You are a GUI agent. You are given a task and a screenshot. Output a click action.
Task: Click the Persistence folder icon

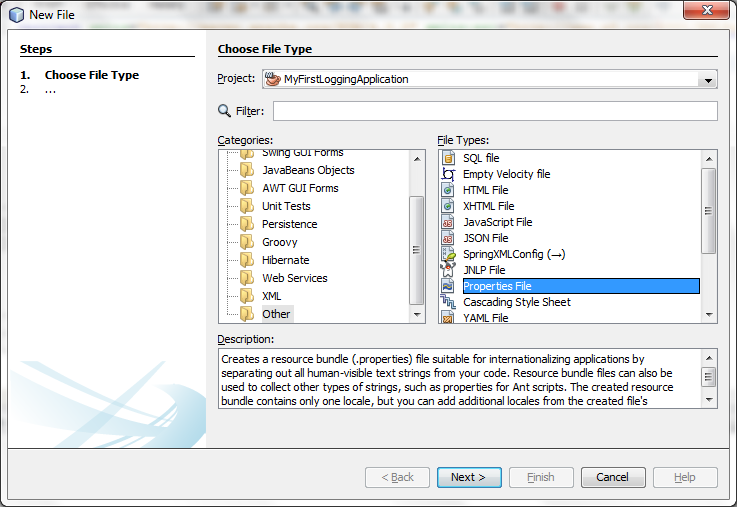pos(247,224)
